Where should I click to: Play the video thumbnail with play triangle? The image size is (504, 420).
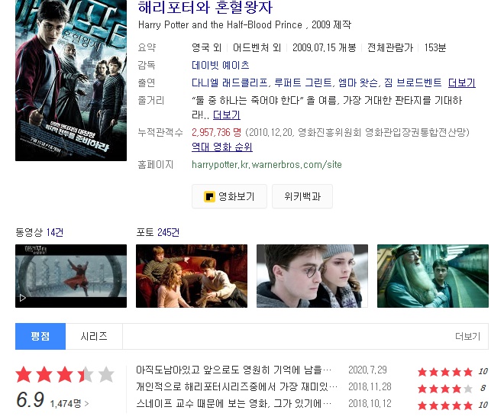(71, 276)
